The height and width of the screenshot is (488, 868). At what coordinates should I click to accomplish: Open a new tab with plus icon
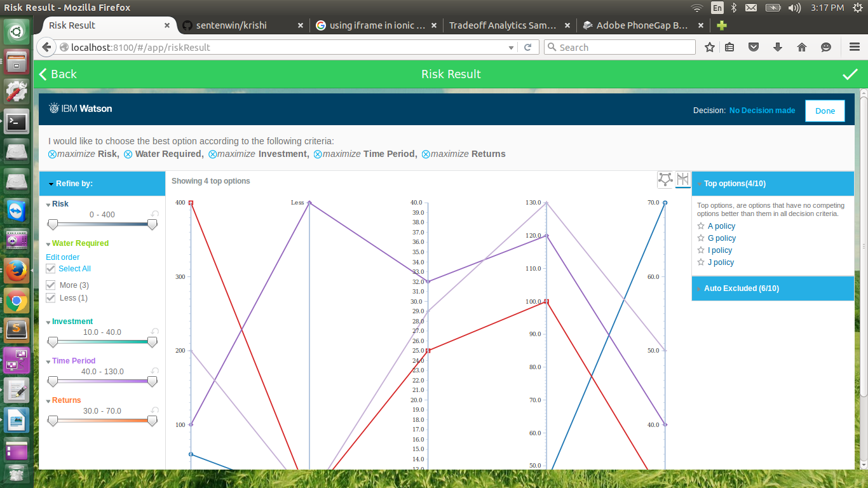(x=721, y=25)
